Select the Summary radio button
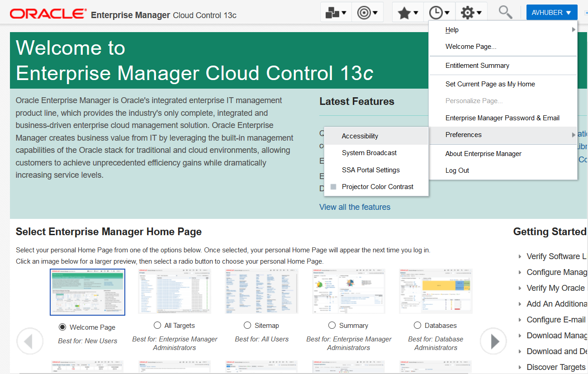Image resolution: width=588 pixels, height=374 pixels. (332, 325)
